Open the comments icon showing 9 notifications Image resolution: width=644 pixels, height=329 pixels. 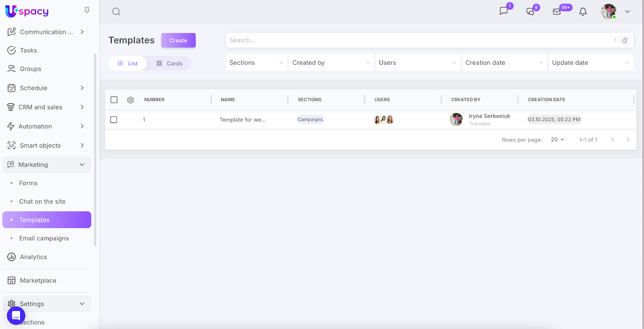click(x=530, y=12)
